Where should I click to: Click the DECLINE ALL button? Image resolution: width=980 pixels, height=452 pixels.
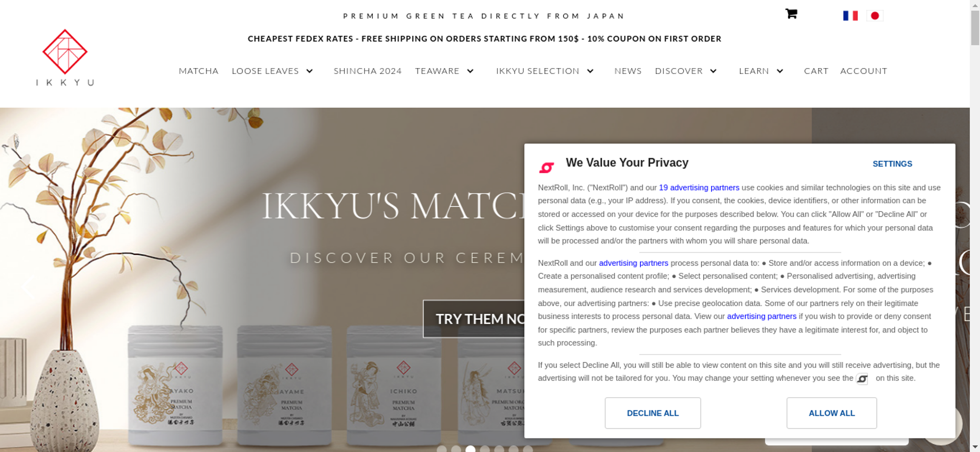(653, 413)
